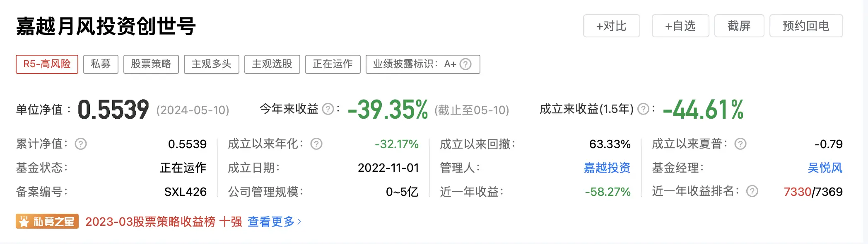Viewport: 868px width, 244px height.
Task: Click the help icon beside 成立以来夏普
Action: coord(741,144)
